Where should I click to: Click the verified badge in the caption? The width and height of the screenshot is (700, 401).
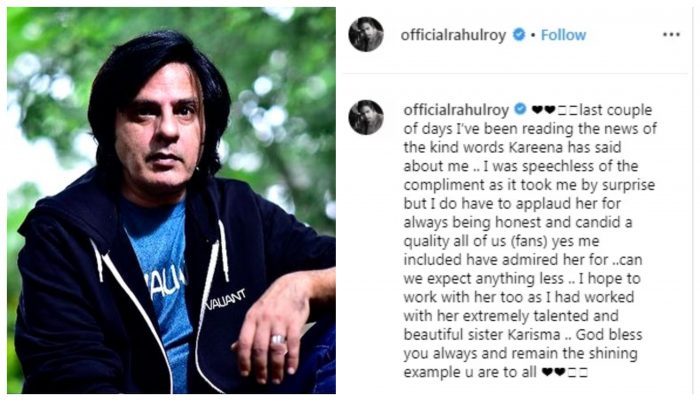521,109
